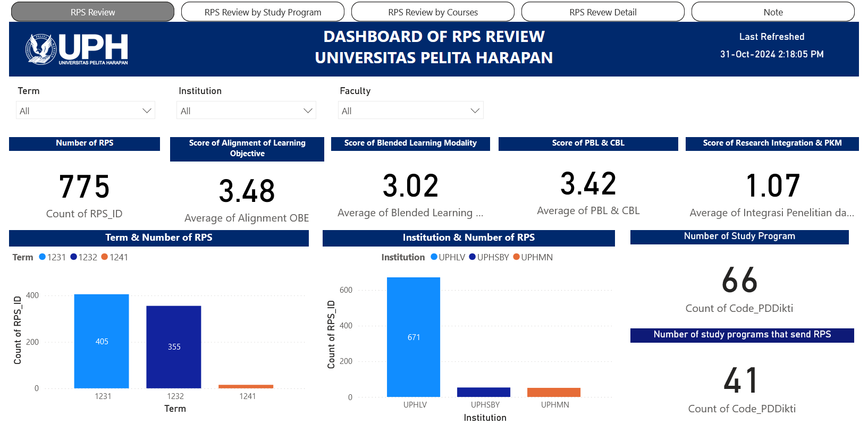Click the Institution dropdown chevron arrow
868x424 pixels.
tap(308, 111)
